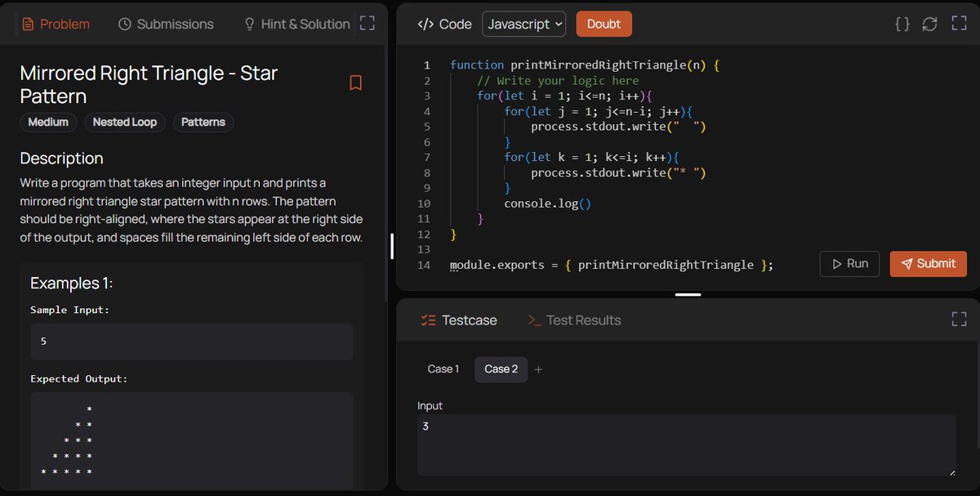Click the star pattern expected output box
Screen dimensions: 980x496
pos(192,440)
